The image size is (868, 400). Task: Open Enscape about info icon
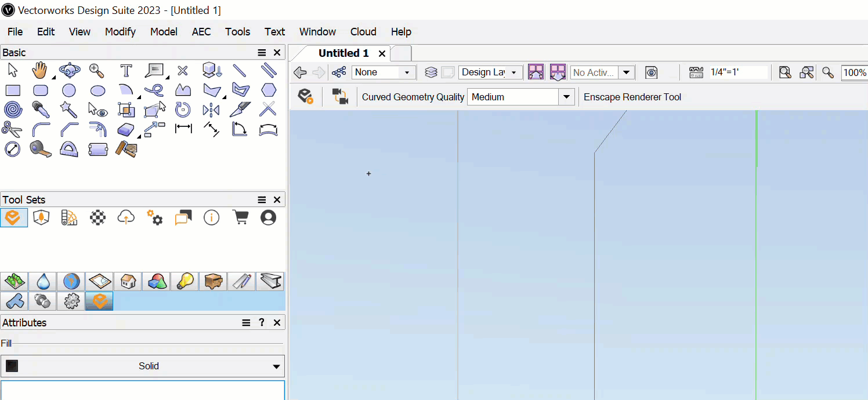211,217
